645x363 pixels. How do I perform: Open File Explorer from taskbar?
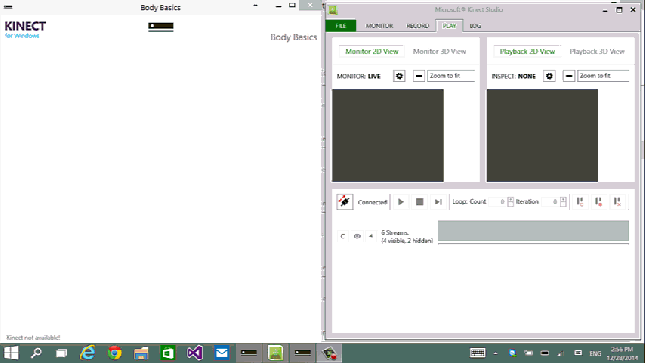tap(141, 353)
